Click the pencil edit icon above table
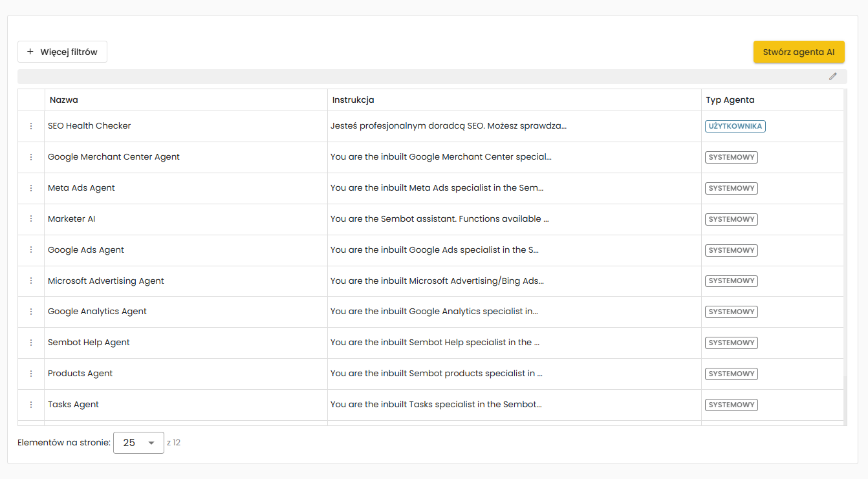Viewport: 868px width, 479px height. point(833,76)
